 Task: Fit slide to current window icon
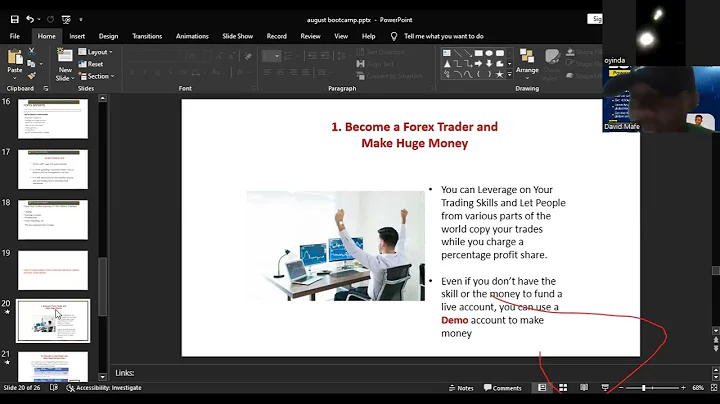click(x=714, y=388)
